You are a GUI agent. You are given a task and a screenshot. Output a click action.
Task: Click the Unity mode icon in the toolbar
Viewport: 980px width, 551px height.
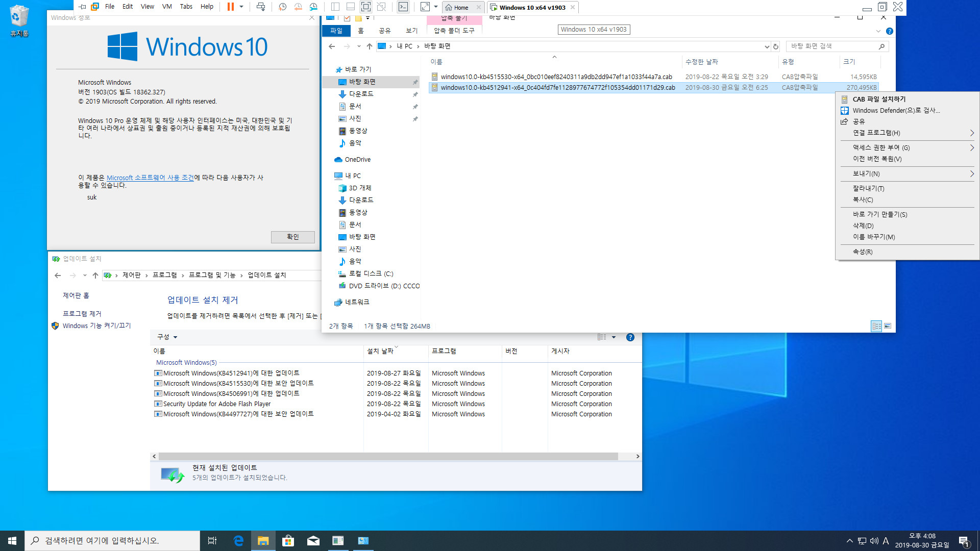[381, 7]
